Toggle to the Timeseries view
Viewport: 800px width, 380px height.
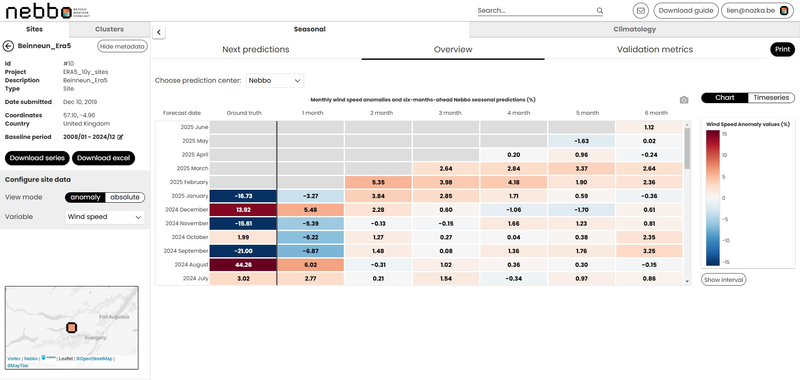771,97
